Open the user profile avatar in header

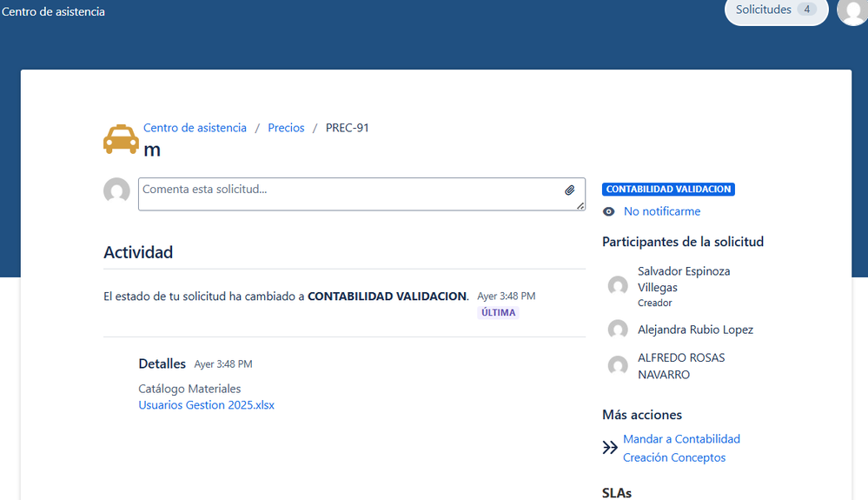click(852, 11)
